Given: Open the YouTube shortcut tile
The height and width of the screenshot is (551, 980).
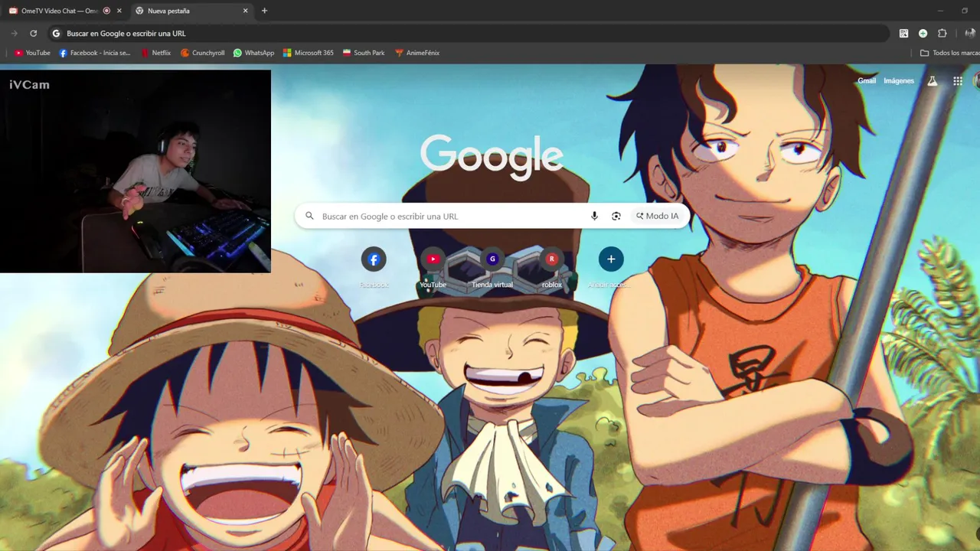Looking at the screenshot, I should tap(433, 268).
